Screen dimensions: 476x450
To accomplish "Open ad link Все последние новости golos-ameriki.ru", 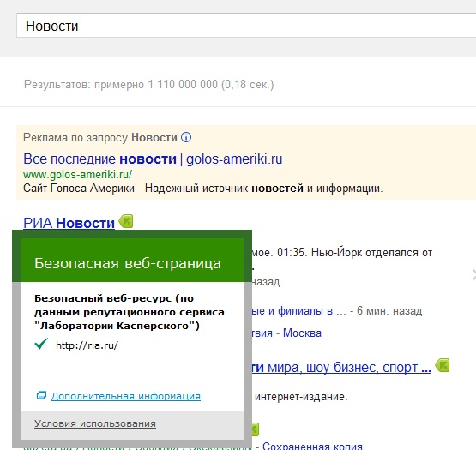I will pos(153,159).
